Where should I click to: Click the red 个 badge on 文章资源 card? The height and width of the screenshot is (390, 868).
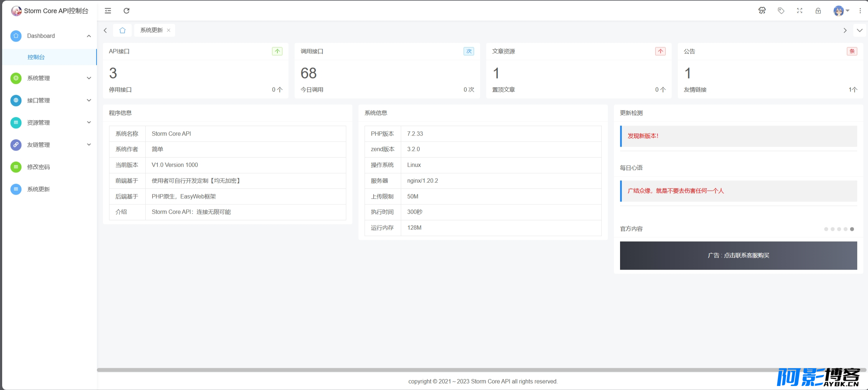click(x=660, y=51)
